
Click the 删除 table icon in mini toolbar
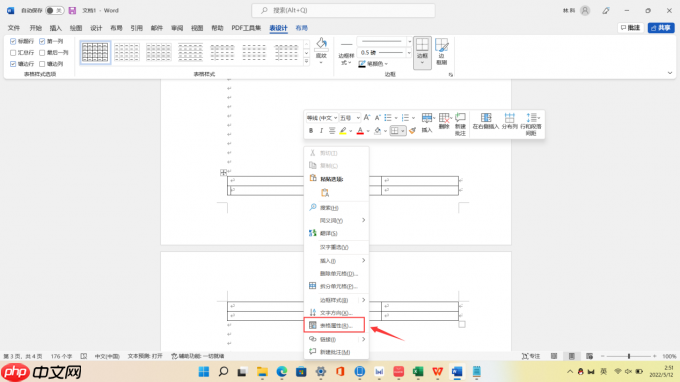pyautogui.click(x=444, y=121)
